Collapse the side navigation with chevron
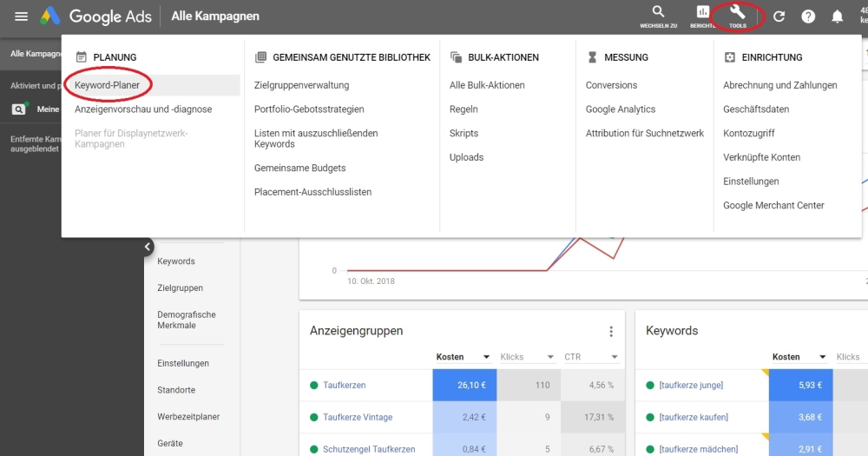Image resolution: width=868 pixels, height=456 pixels. [148, 247]
